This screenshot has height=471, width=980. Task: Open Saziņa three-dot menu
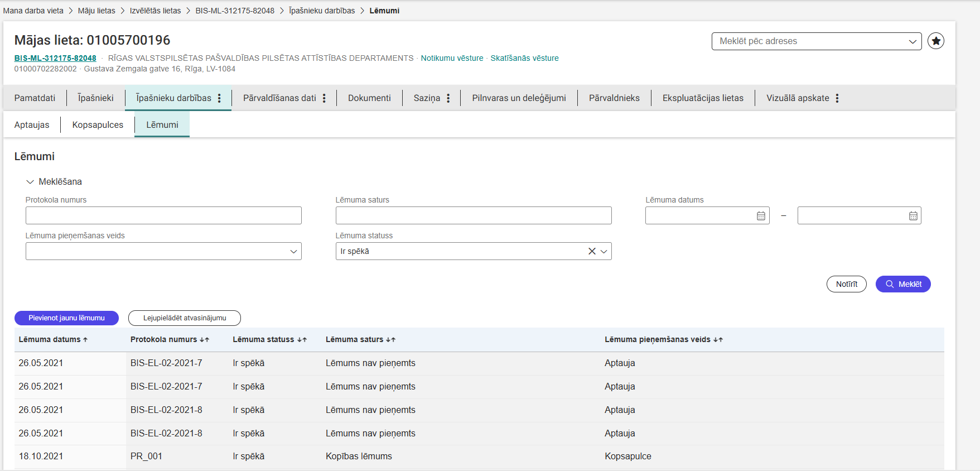pyautogui.click(x=448, y=98)
